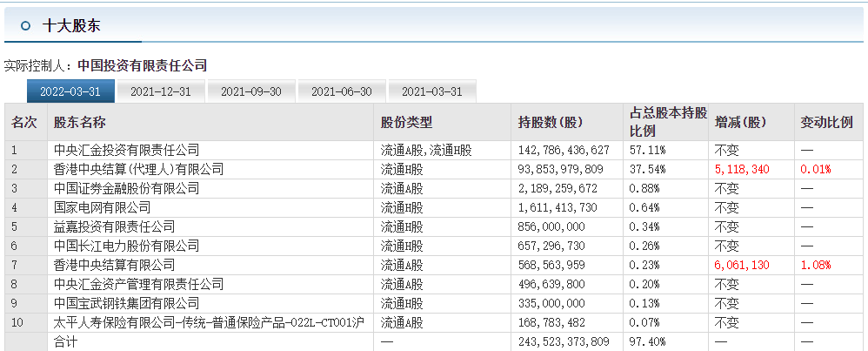Viewport: 868px width, 351px height.
Task: Open the 2021-09-30 report tab
Action: coord(251,91)
